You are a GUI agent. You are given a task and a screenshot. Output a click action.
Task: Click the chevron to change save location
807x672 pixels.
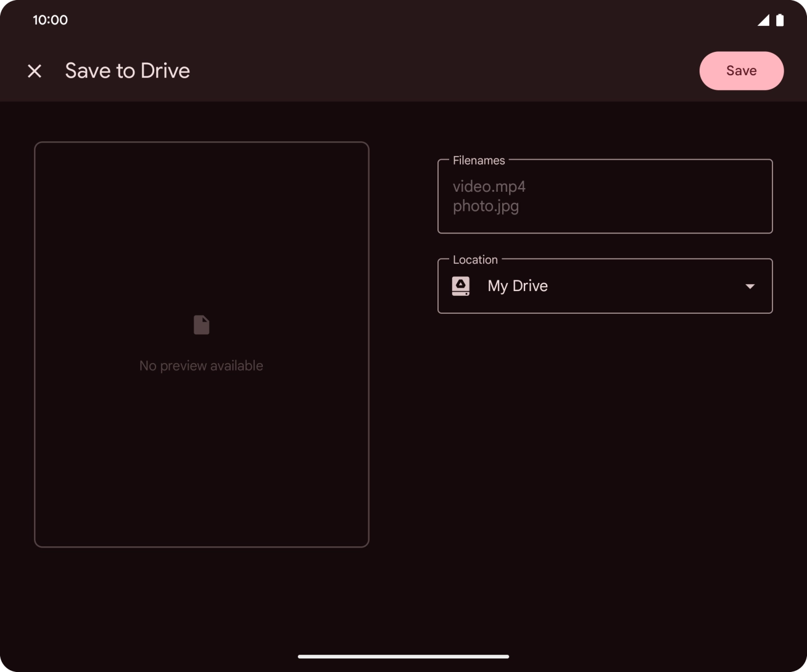coord(750,286)
